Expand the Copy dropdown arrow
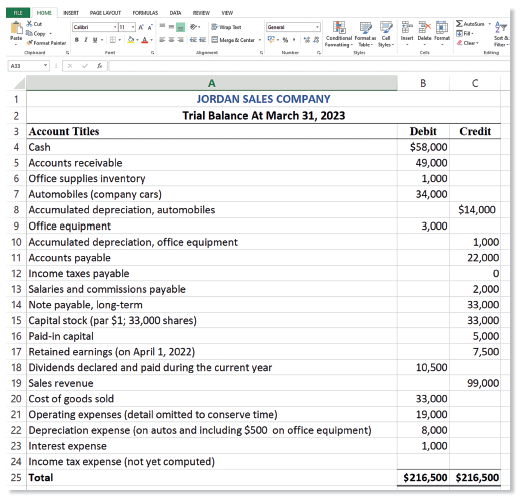 point(50,33)
